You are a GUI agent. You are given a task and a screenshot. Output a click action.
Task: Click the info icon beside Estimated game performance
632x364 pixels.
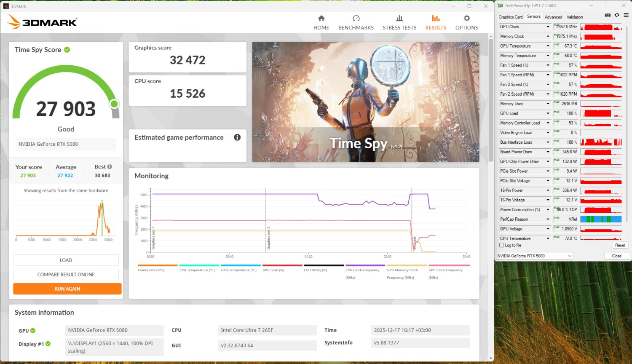(x=237, y=137)
